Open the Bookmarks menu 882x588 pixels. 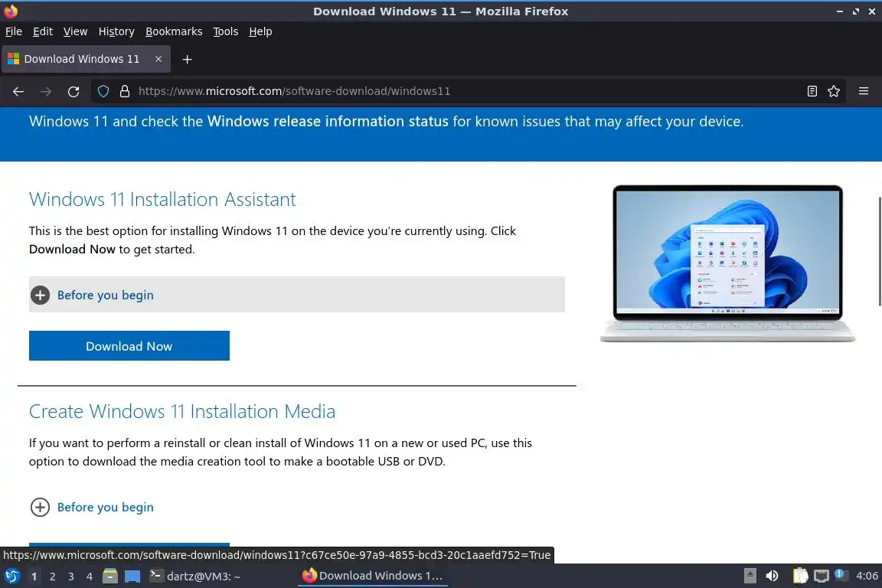(x=174, y=31)
